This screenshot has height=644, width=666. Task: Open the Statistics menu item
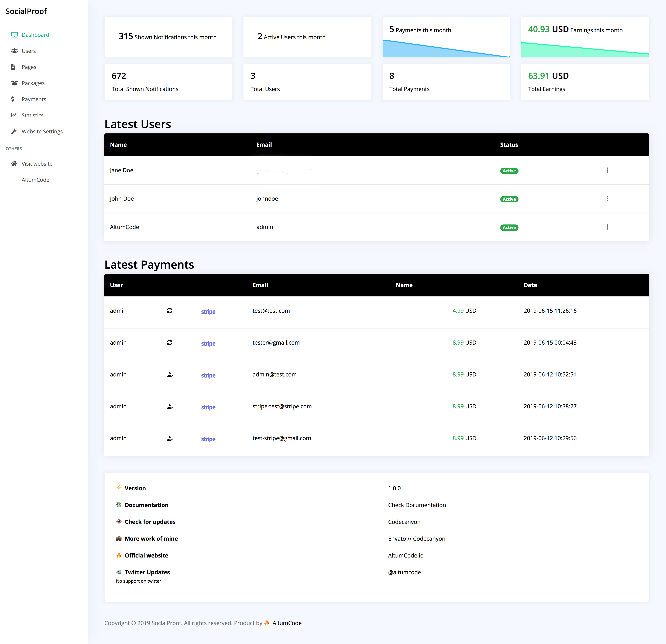tap(33, 116)
